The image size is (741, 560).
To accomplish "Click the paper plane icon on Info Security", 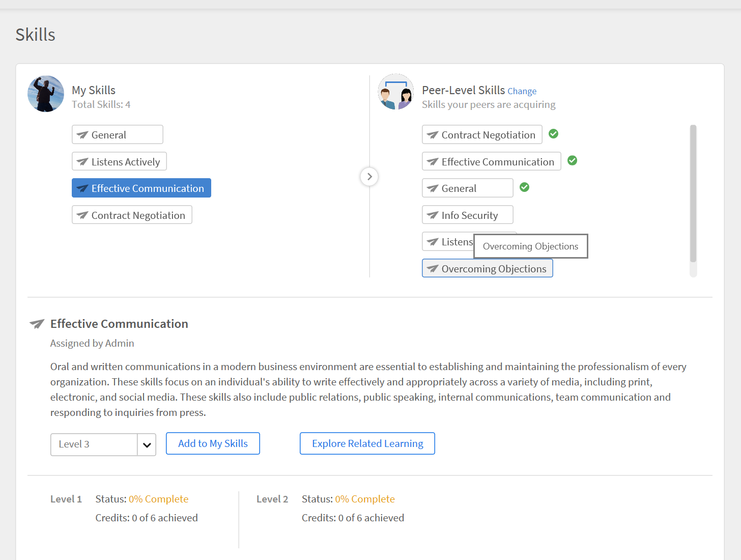I will (x=433, y=215).
